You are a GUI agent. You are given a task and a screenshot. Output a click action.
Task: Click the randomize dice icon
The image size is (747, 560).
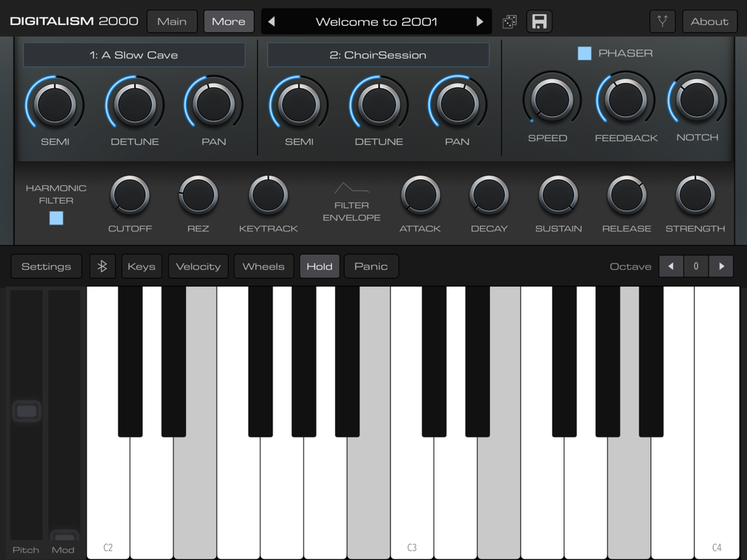(x=510, y=22)
